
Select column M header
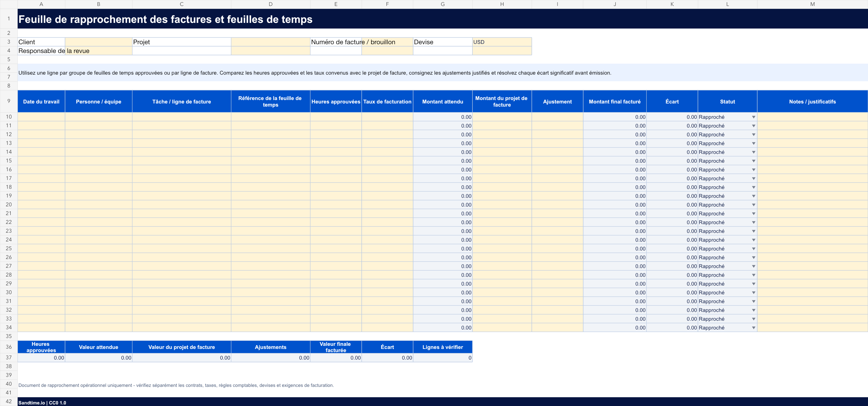pyautogui.click(x=812, y=4)
